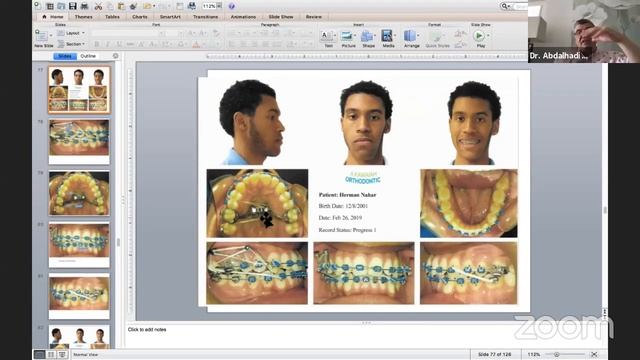640x360 pixels.
Task: Click the search magnifier icon
Action: click(x=504, y=6)
